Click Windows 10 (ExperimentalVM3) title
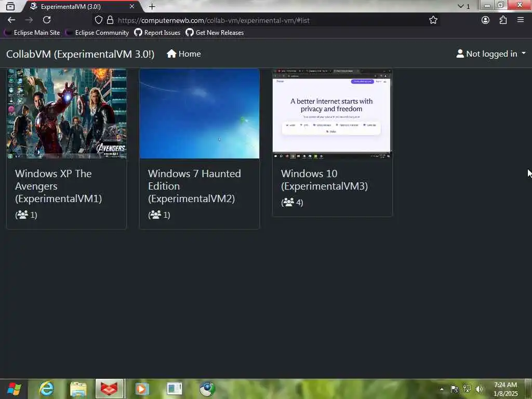Viewport: 532px width, 399px height. click(x=324, y=180)
